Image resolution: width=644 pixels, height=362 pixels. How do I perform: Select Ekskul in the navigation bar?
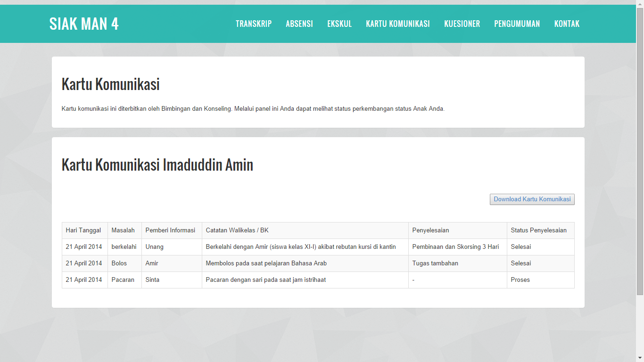(x=339, y=24)
